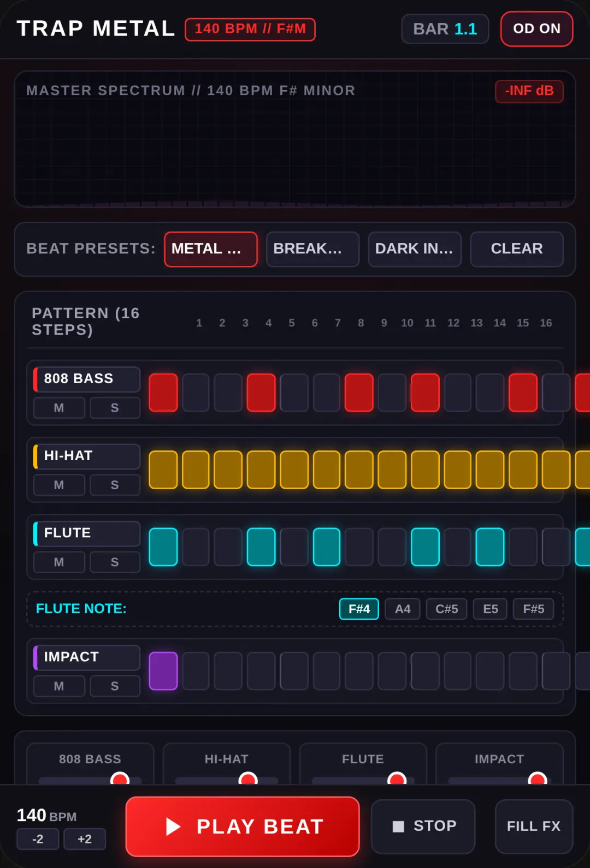This screenshot has height=868, width=590.
Task: Toggle IMPACT step 9
Action: pos(425,671)
